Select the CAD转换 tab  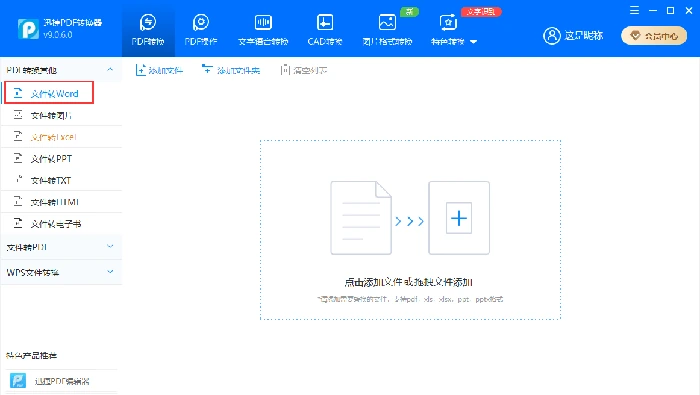tap(325, 29)
